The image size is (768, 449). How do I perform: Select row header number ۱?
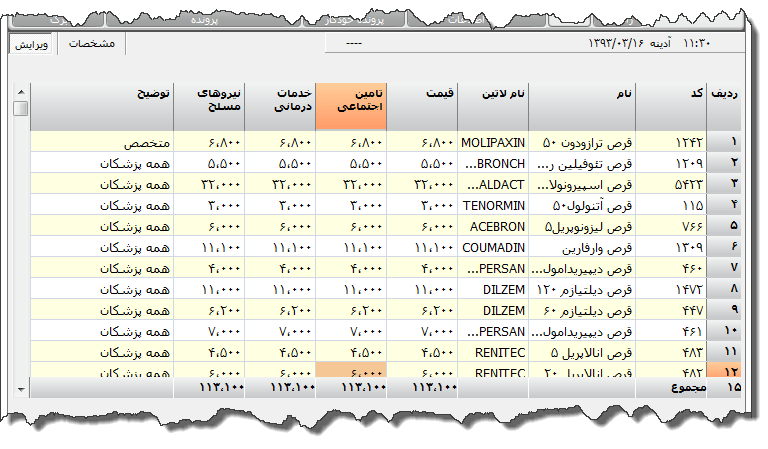point(724,142)
